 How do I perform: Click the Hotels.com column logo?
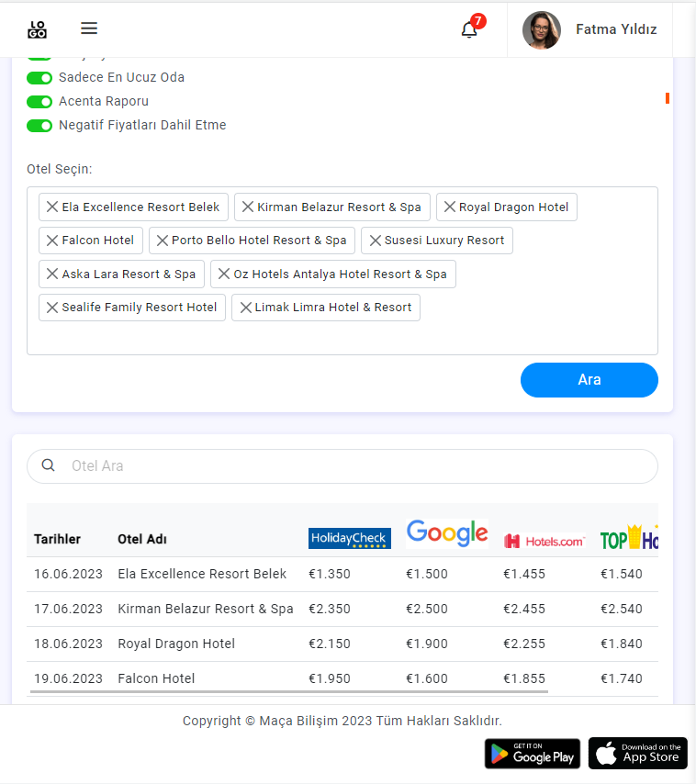point(544,541)
